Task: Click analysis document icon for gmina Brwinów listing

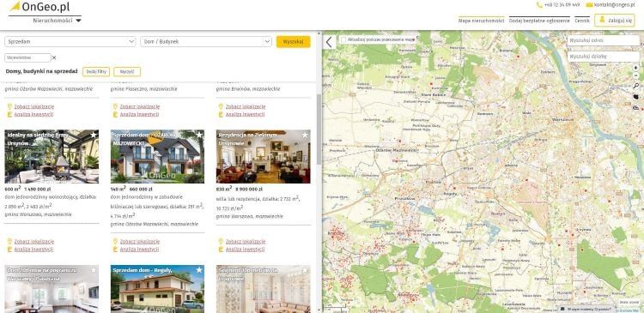Action: (221, 114)
